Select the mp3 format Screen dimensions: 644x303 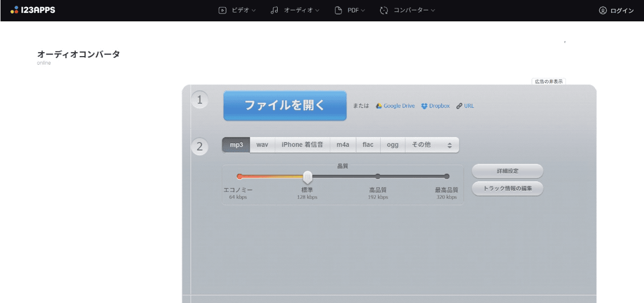pos(236,145)
